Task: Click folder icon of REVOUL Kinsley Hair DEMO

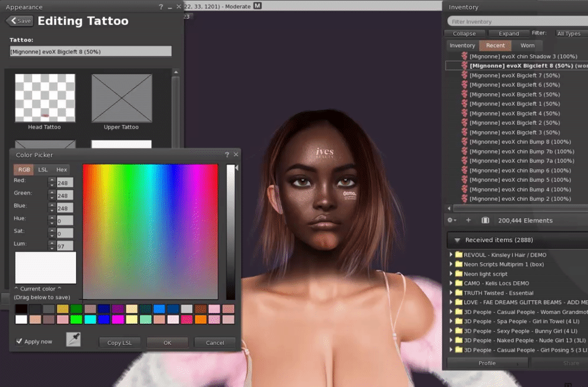Action: (459, 254)
